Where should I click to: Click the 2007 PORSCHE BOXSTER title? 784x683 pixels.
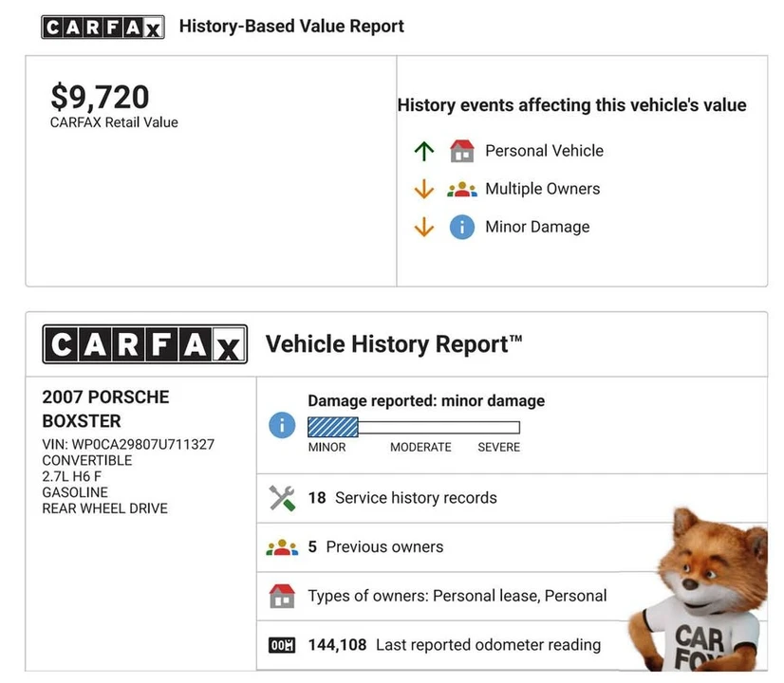pyautogui.click(x=105, y=409)
